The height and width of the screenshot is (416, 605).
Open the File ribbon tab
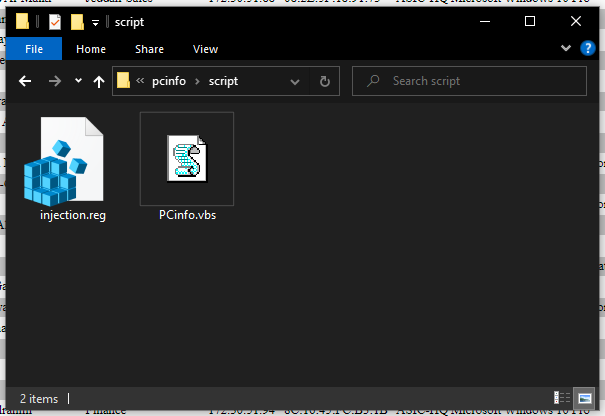[x=34, y=49]
